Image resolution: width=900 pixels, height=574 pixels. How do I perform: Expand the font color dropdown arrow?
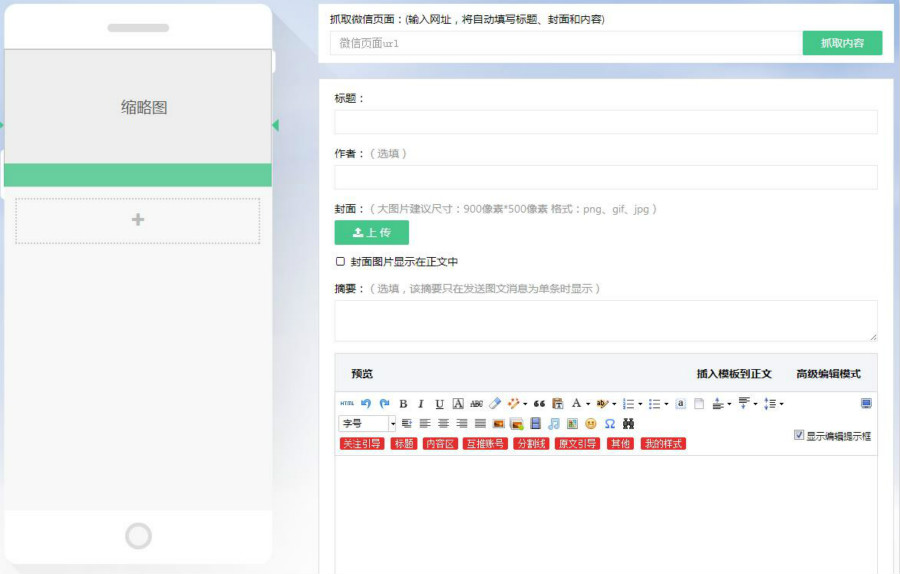588,404
